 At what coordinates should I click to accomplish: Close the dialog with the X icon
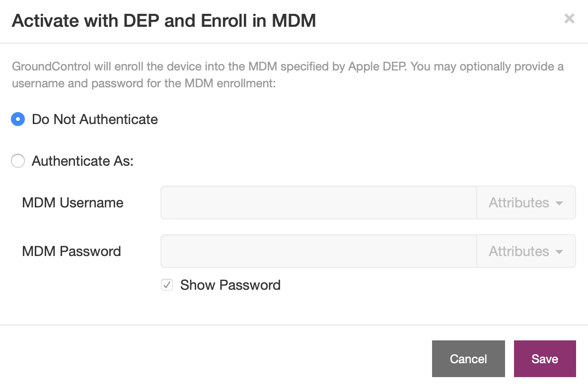tap(569, 18)
